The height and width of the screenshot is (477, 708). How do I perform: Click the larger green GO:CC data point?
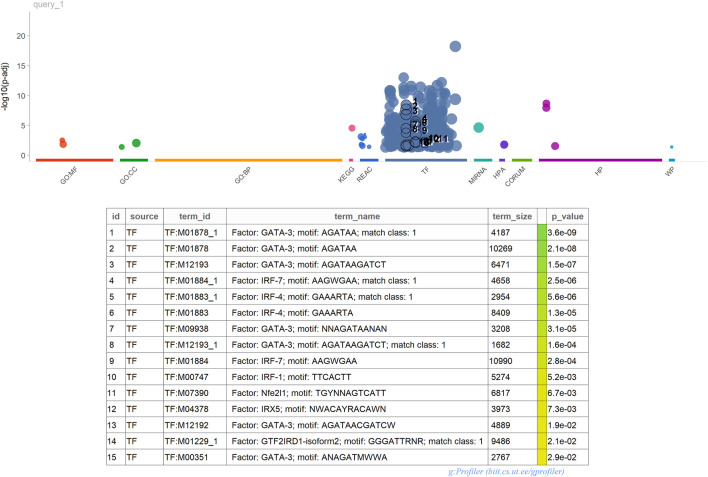[136, 143]
